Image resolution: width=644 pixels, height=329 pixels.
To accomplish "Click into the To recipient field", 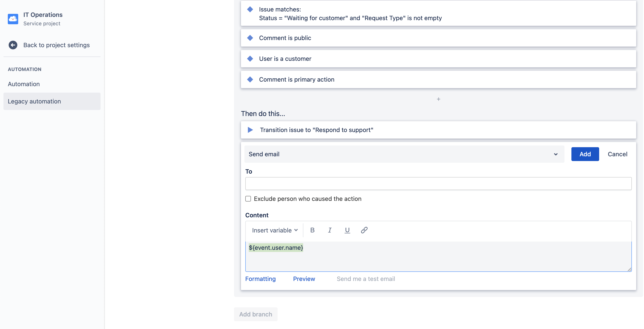I will (x=438, y=184).
